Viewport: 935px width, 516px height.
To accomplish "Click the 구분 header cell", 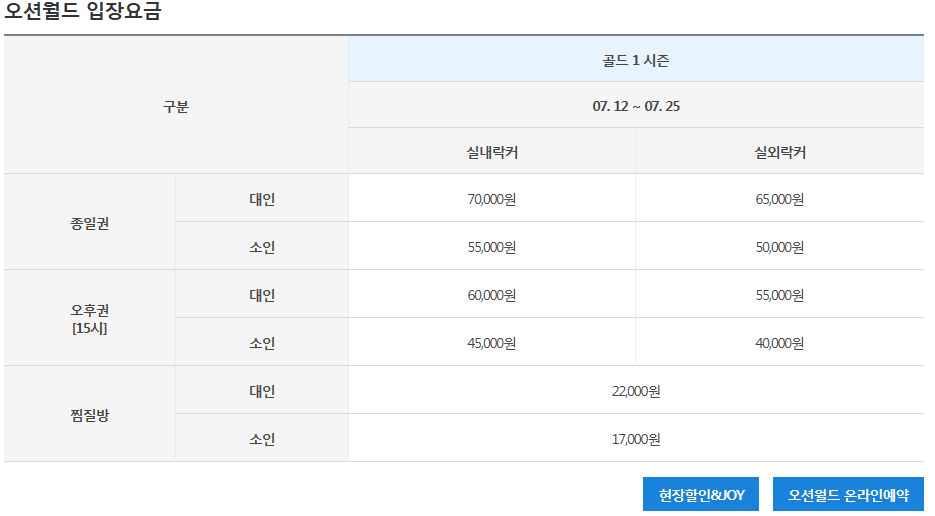I will (x=176, y=107).
